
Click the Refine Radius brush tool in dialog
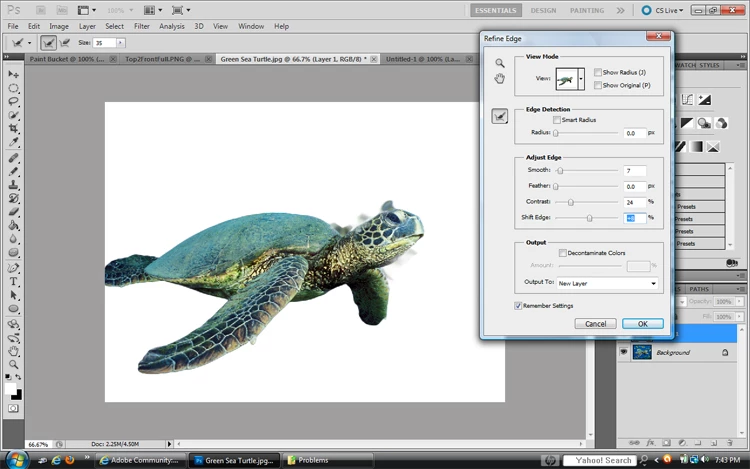pyautogui.click(x=500, y=117)
